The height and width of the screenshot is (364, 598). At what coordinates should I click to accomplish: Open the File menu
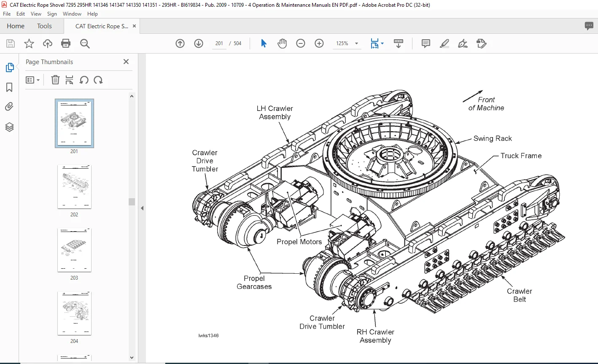(7, 14)
